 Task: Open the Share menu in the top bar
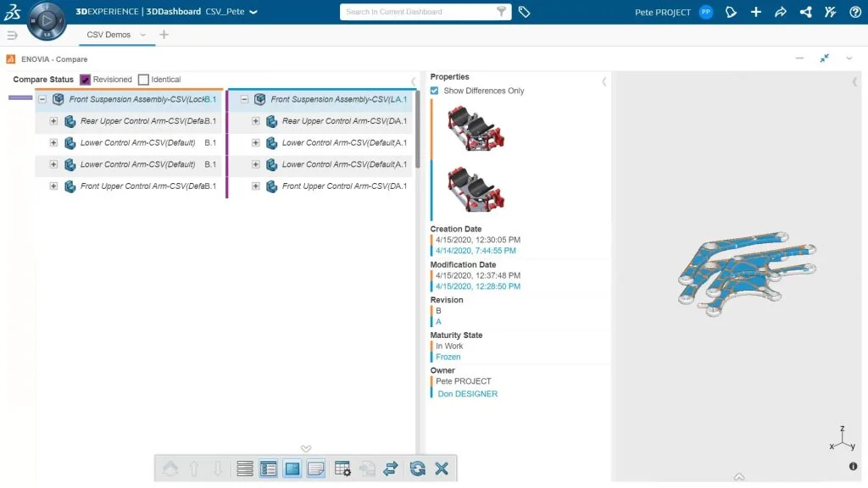click(805, 12)
